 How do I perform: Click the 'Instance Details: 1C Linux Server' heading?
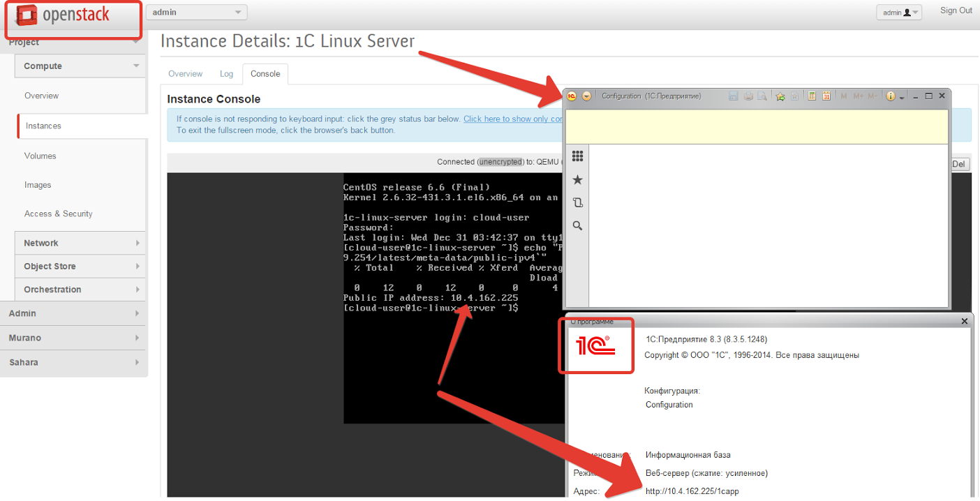[288, 41]
